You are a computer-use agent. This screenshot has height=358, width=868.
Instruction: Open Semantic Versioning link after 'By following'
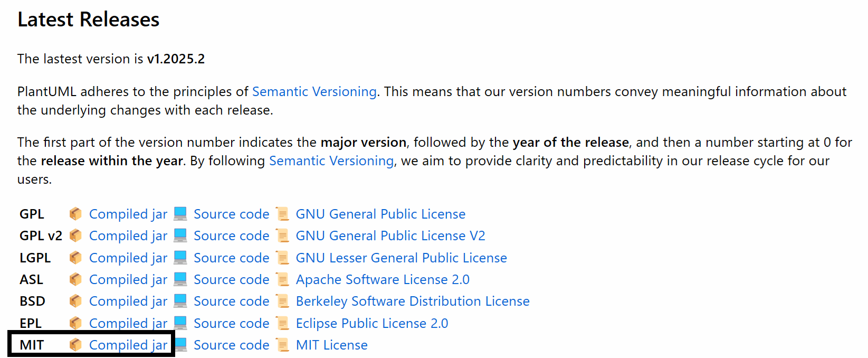tap(331, 161)
